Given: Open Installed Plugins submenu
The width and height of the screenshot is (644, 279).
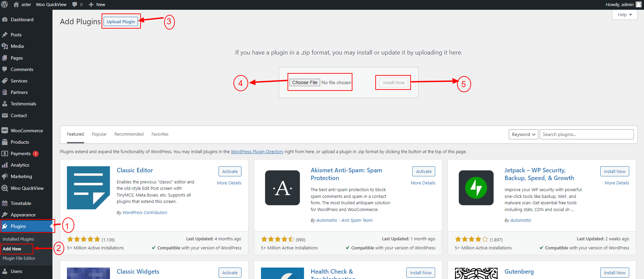Looking at the screenshot, I should pos(18,239).
